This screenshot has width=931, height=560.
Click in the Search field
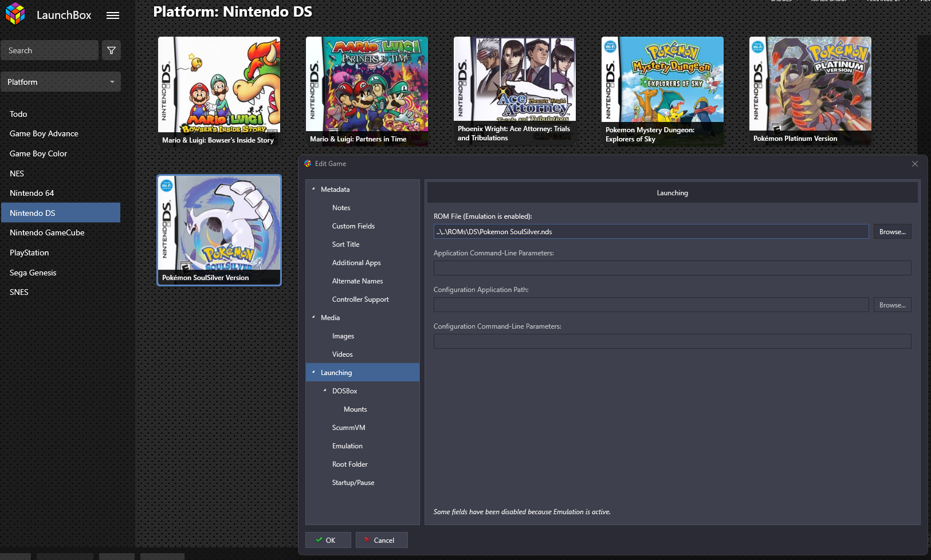49,50
